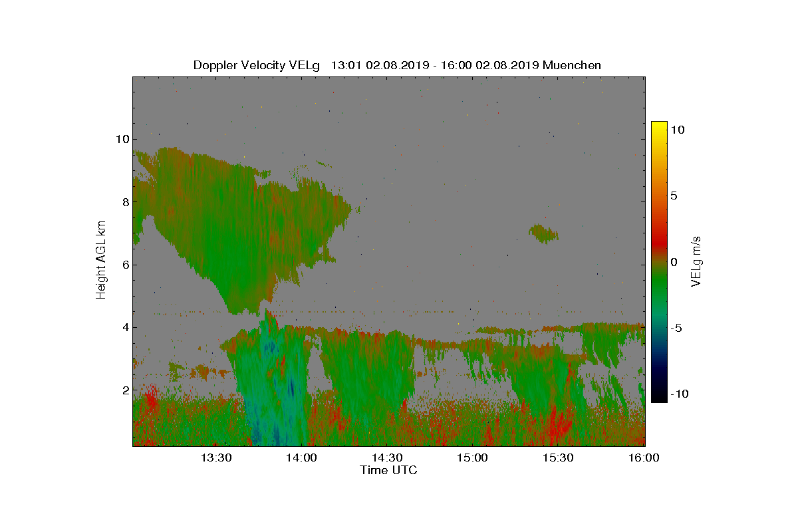Click the '13:30' time axis label

pyautogui.click(x=215, y=458)
